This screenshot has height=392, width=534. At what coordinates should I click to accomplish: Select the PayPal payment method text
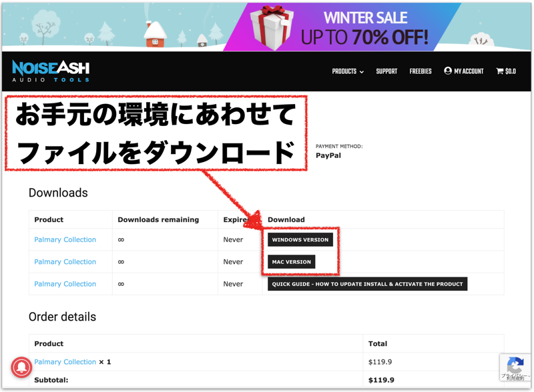(328, 155)
